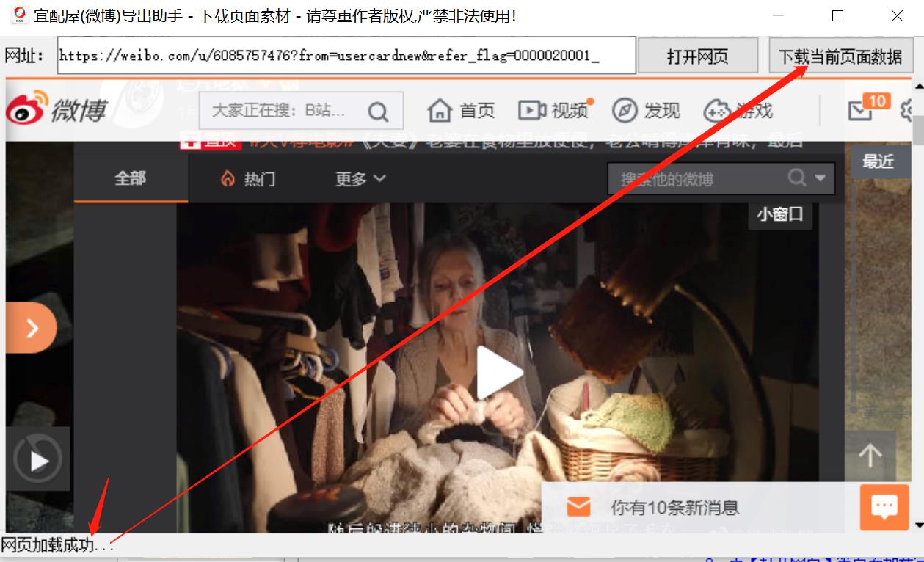This screenshot has width=924, height=562.
Task: Click scrollbar down arrow
Action: point(918,525)
